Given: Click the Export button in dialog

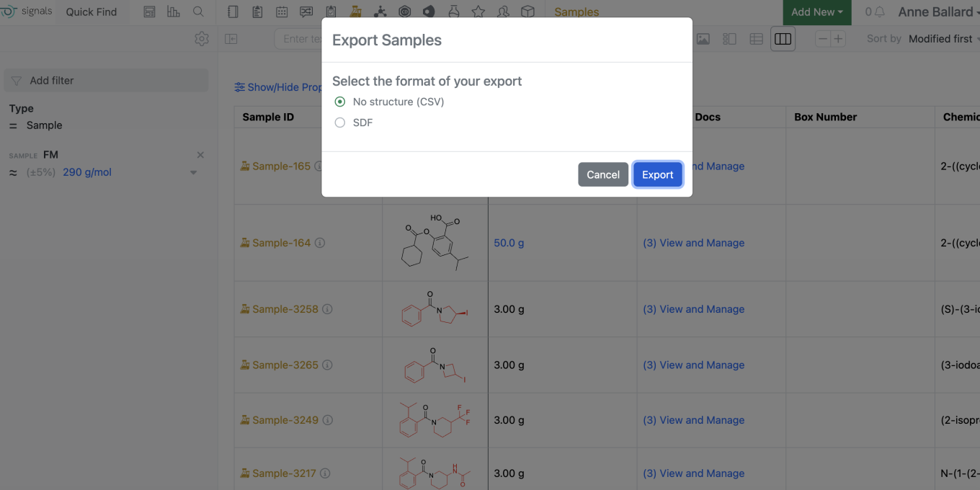Looking at the screenshot, I should [x=657, y=174].
